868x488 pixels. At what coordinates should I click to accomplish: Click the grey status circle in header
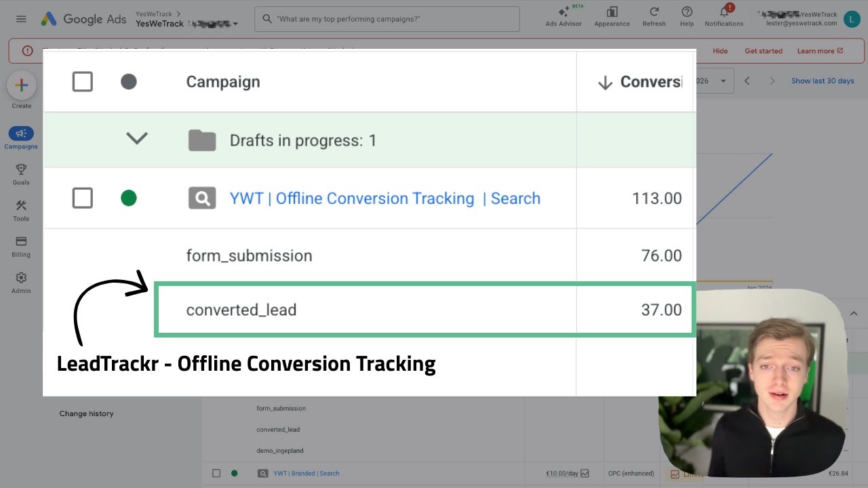(129, 82)
